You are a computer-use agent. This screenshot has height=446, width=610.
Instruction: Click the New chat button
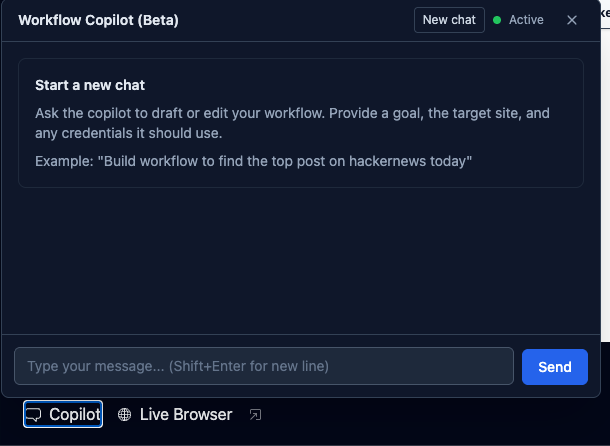[x=449, y=20]
